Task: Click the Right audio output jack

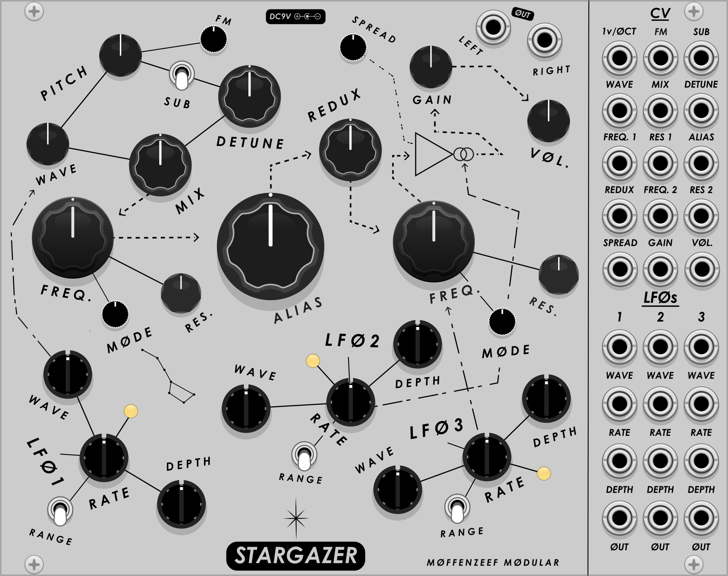Action: [x=544, y=40]
